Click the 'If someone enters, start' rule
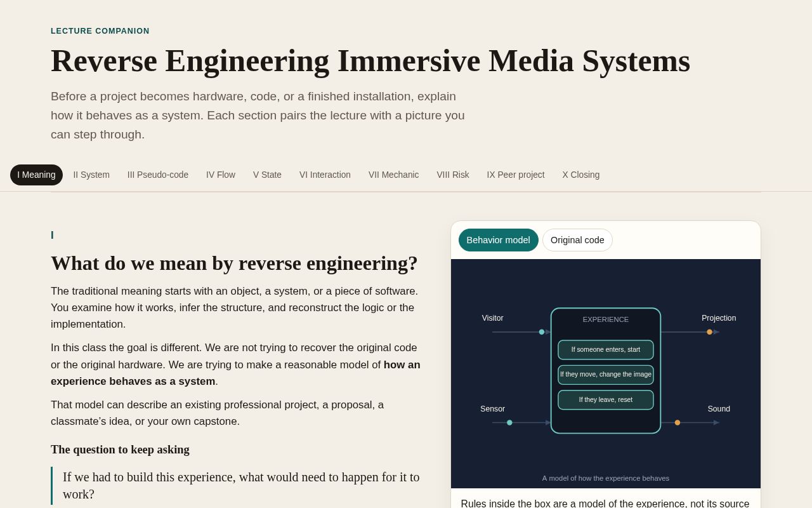The width and height of the screenshot is (812, 508). pos(606,350)
